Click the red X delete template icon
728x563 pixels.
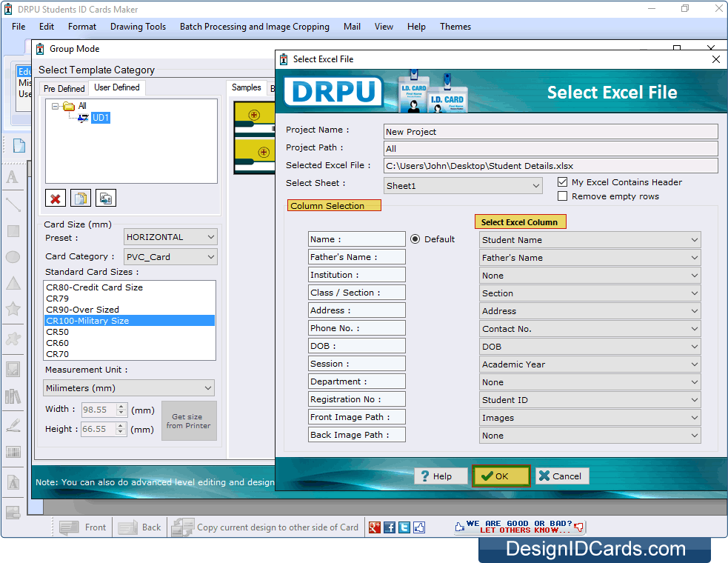click(x=56, y=199)
